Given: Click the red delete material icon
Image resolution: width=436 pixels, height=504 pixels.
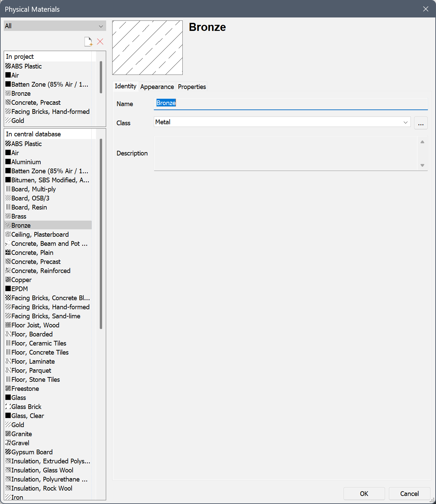Looking at the screenshot, I should tap(100, 42).
